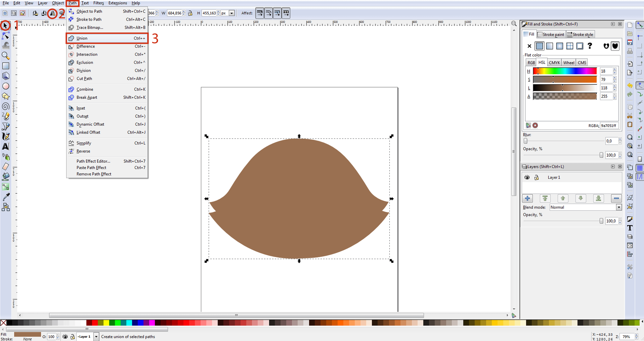This screenshot has height=341, width=644.
Task: Select the Eraser tool
Action: [5, 167]
